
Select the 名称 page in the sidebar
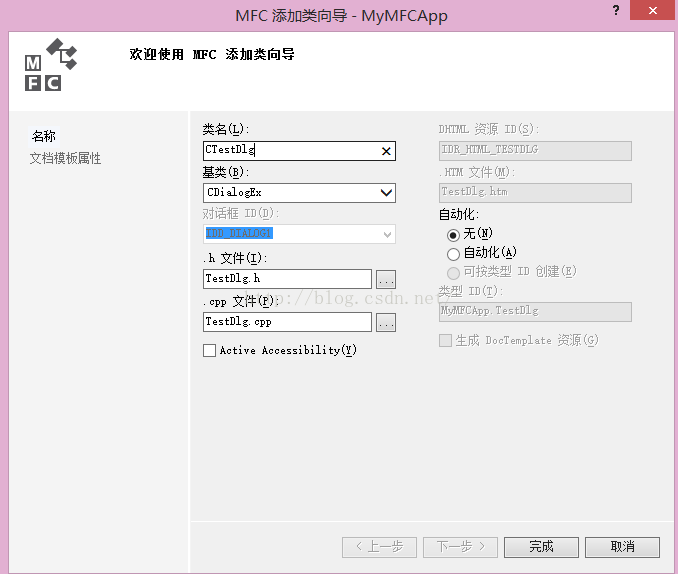[x=44, y=136]
